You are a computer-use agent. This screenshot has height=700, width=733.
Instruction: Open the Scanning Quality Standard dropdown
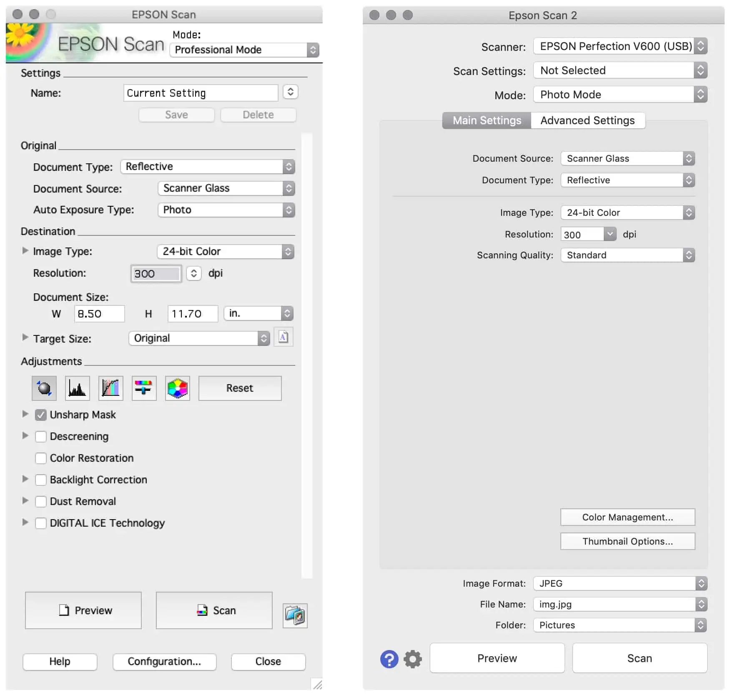[628, 255]
